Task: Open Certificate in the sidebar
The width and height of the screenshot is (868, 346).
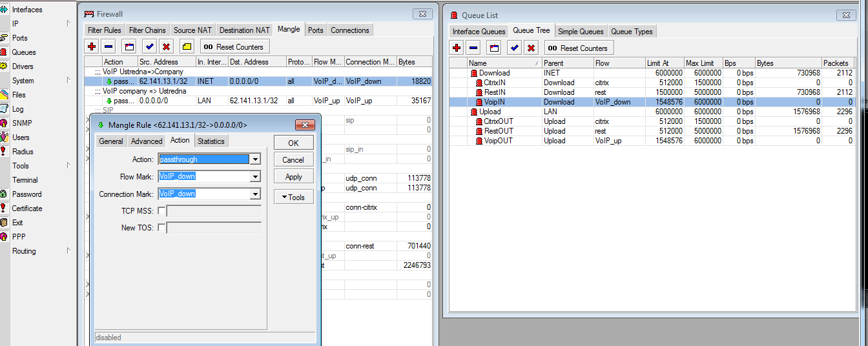Action: tap(27, 209)
